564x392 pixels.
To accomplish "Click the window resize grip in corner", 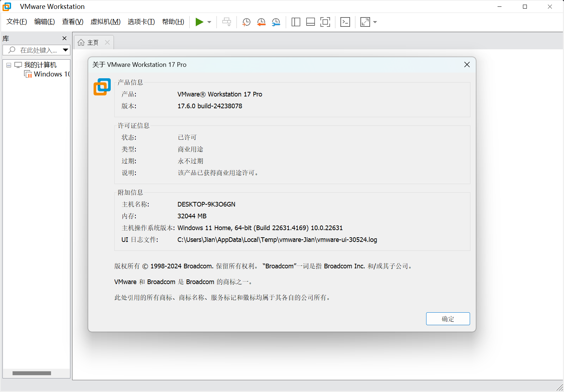I will 560,388.
